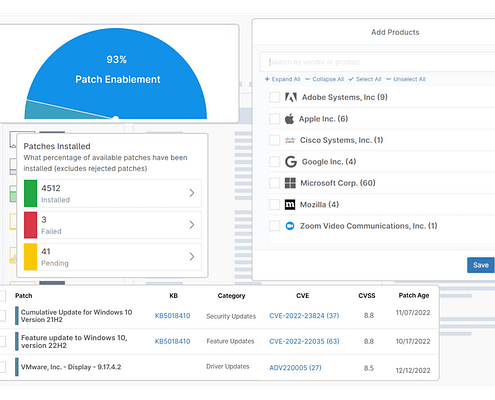Tick the Microsoft Corp. (60) checkbox

275,183
